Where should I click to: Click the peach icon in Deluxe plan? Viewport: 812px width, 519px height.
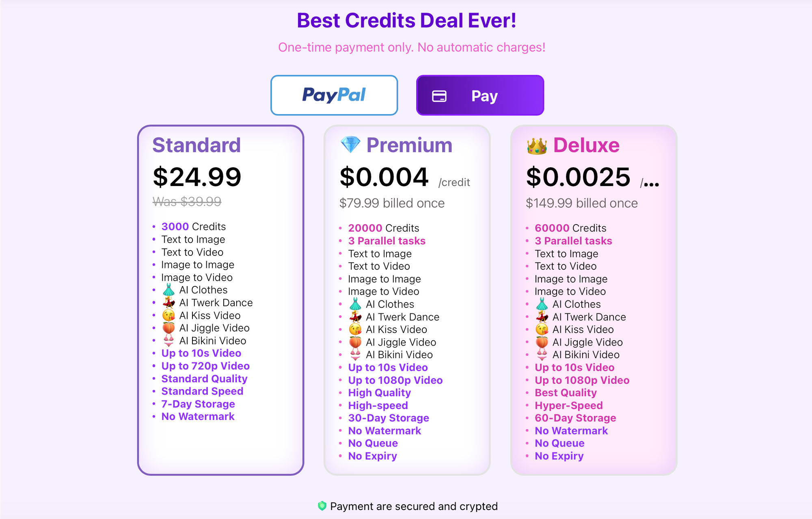542,342
